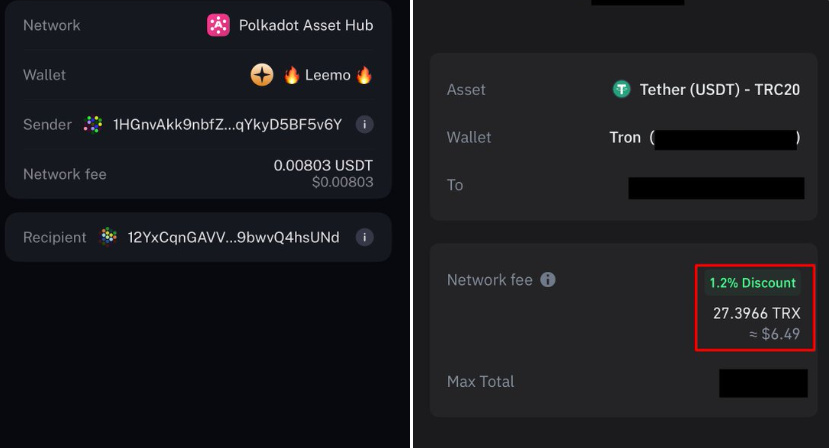
Task: Click the Tron wallet entry
Action: tap(705, 138)
